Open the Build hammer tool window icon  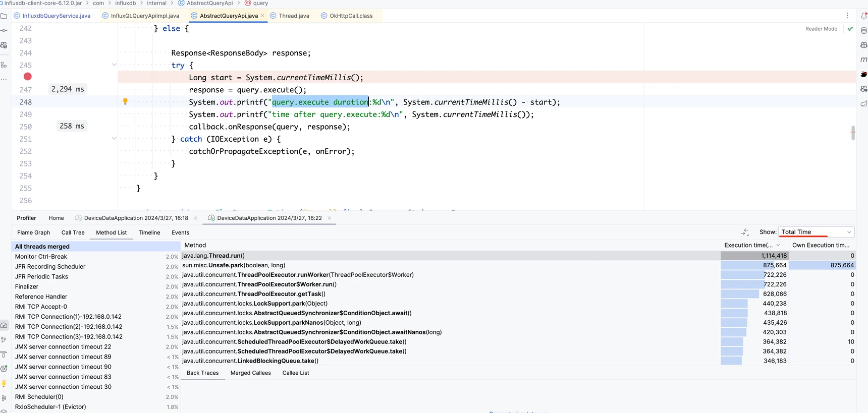pyautogui.click(x=4, y=354)
